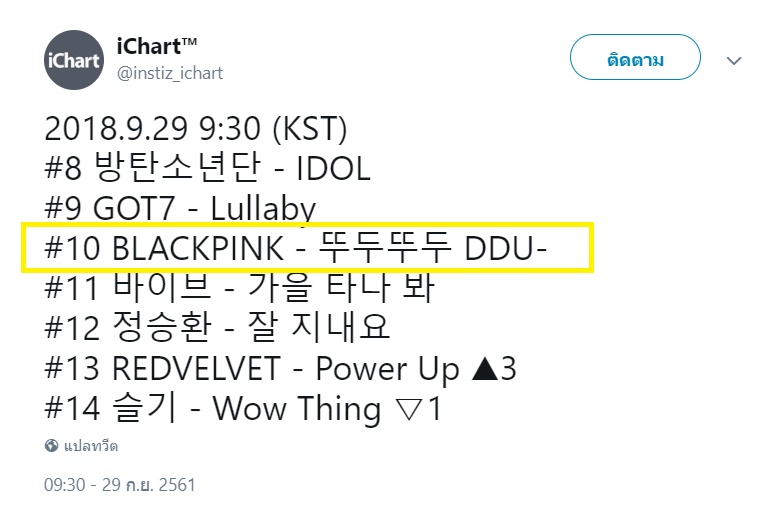Click the highlighted BLACKPINK chart entry
This screenshot has width=777, height=509.
(x=307, y=247)
